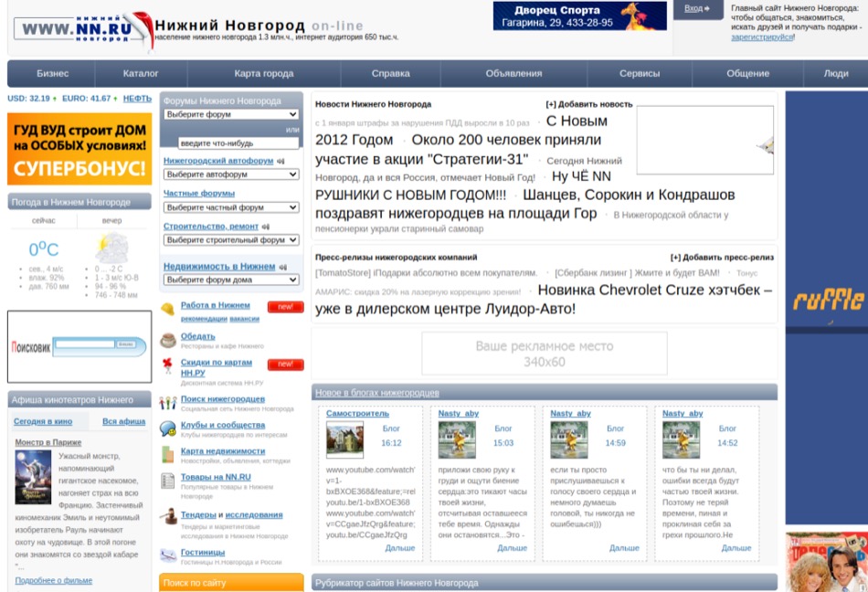Open the document icon beside Товары на NN.RU
Image resolution: width=868 pixels, height=592 pixels.
tap(167, 481)
